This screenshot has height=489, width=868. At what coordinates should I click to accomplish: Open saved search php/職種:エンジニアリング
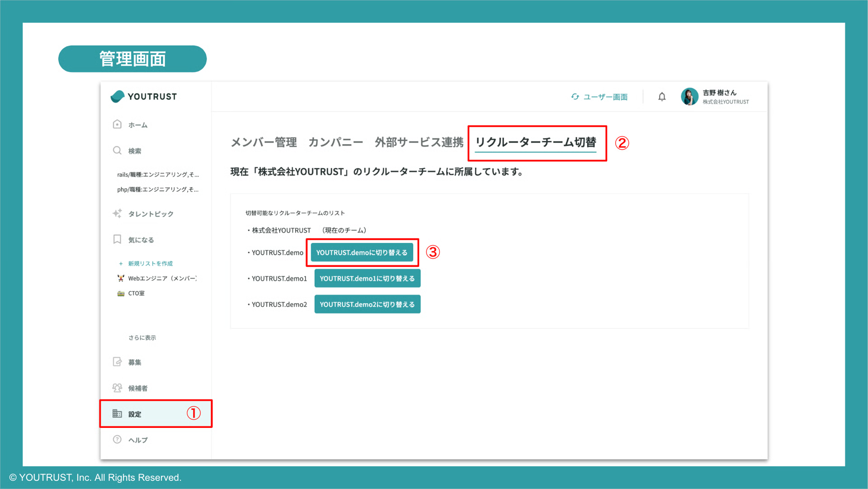tap(158, 190)
